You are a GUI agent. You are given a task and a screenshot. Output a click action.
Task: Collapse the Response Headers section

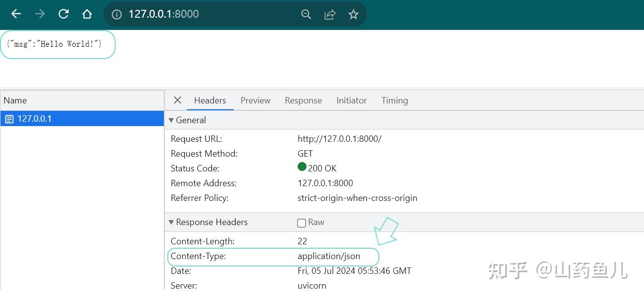[171, 222]
